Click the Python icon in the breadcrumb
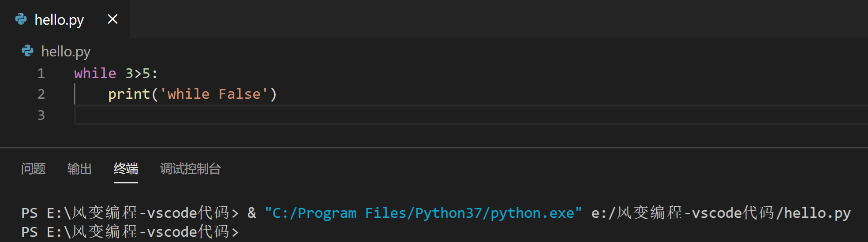The width and height of the screenshot is (868, 242). click(x=28, y=51)
